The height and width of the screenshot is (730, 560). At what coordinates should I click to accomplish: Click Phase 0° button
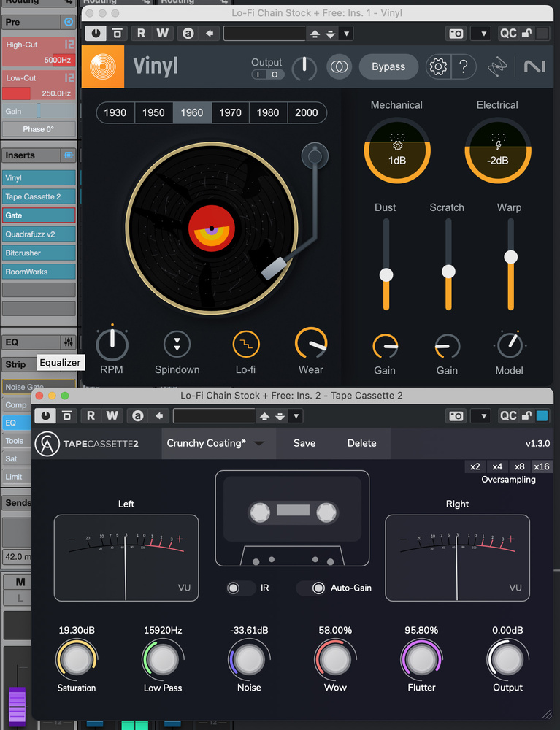click(x=39, y=129)
